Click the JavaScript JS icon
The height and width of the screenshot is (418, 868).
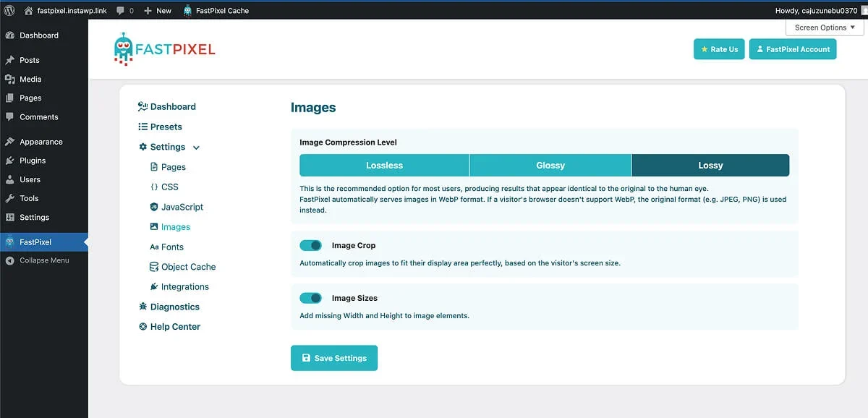point(154,207)
